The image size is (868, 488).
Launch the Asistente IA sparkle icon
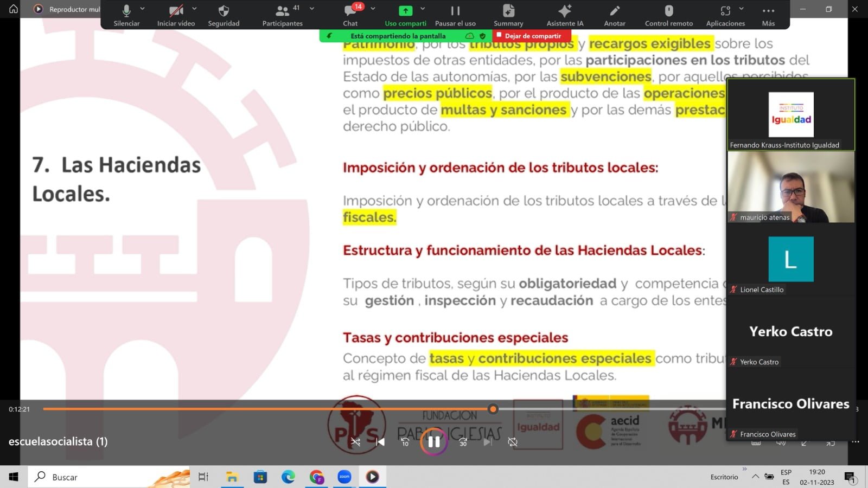565,15
